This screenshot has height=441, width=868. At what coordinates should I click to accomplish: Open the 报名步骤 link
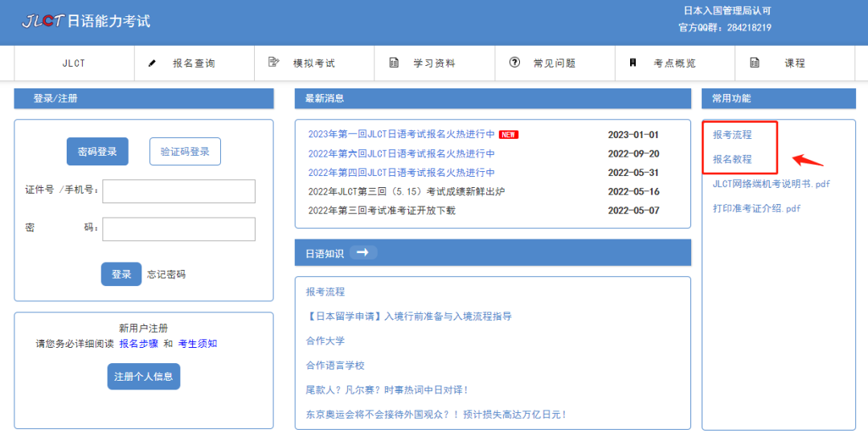(139, 344)
